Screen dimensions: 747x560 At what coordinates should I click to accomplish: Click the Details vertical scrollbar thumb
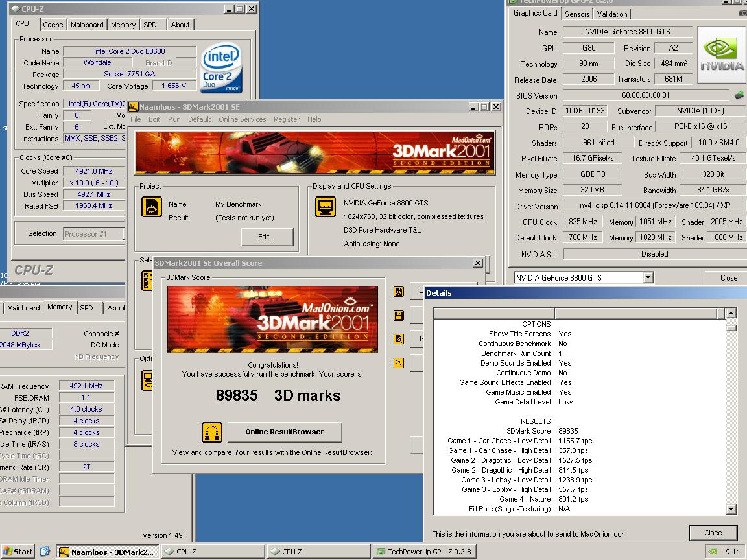(731, 327)
